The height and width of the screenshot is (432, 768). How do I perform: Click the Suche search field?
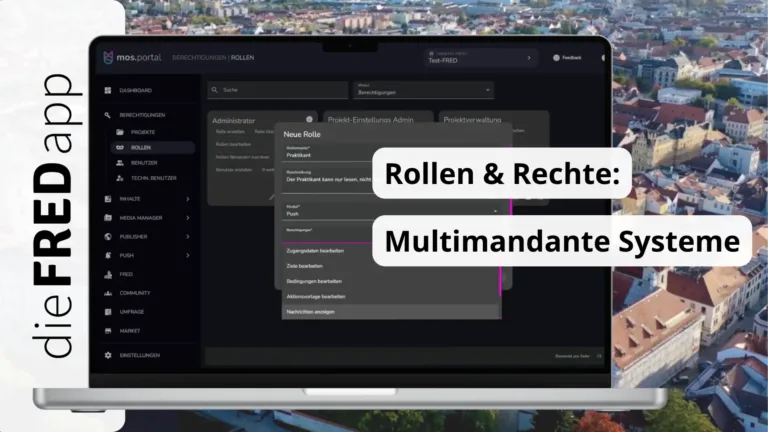(278, 90)
